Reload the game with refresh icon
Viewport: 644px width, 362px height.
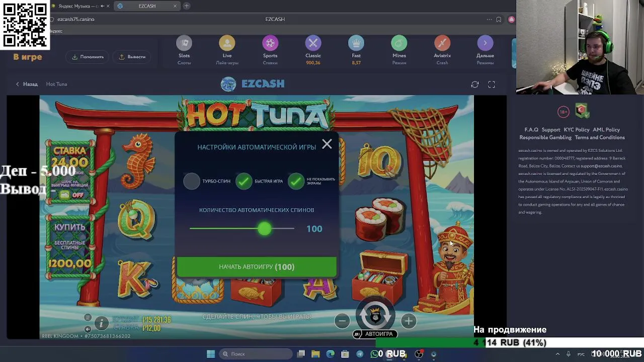point(475,84)
